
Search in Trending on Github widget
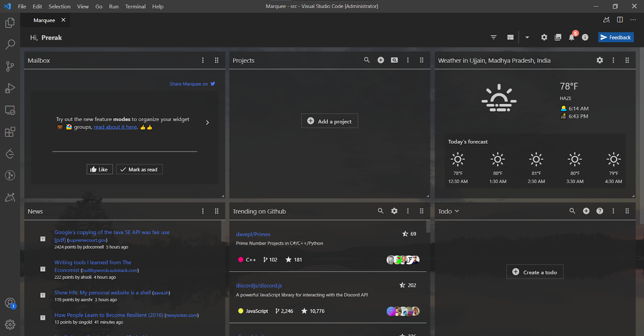click(x=380, y=211)
